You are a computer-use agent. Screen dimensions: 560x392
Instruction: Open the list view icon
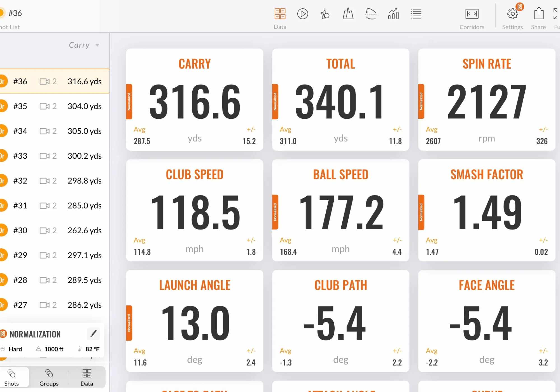pos(416,14)
